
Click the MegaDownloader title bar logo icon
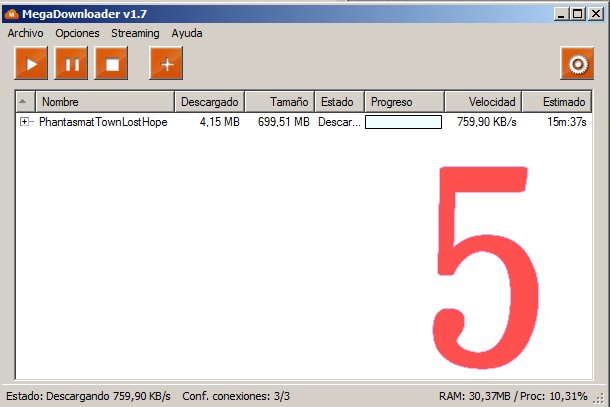[12, 14]
